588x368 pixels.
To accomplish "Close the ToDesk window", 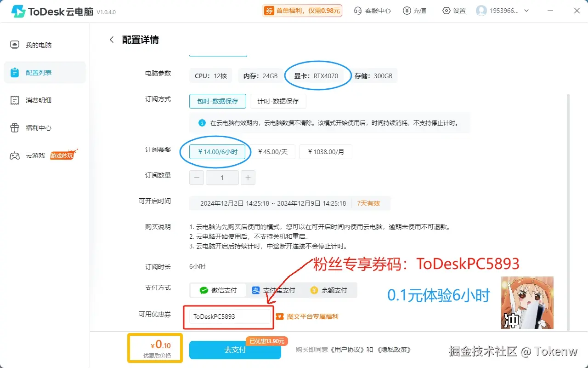I will pyautogui.click(x=577, y=11).
